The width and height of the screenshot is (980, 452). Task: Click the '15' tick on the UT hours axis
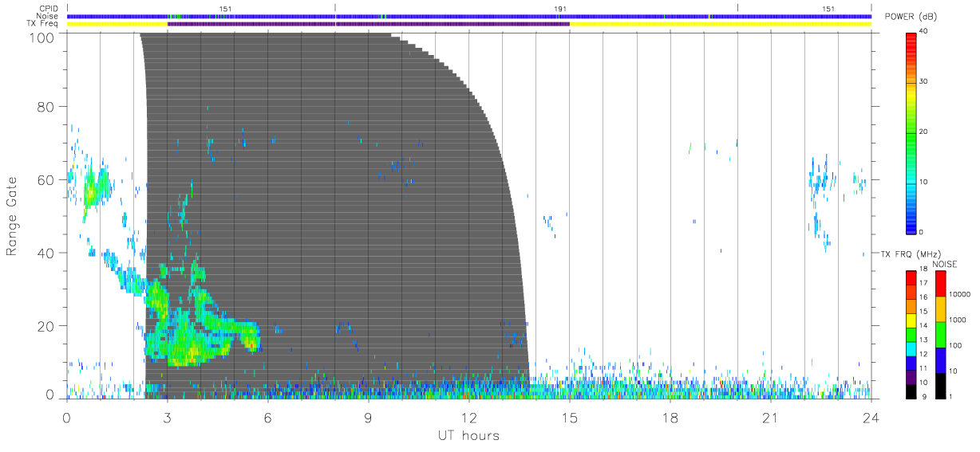tap(569, 417)
